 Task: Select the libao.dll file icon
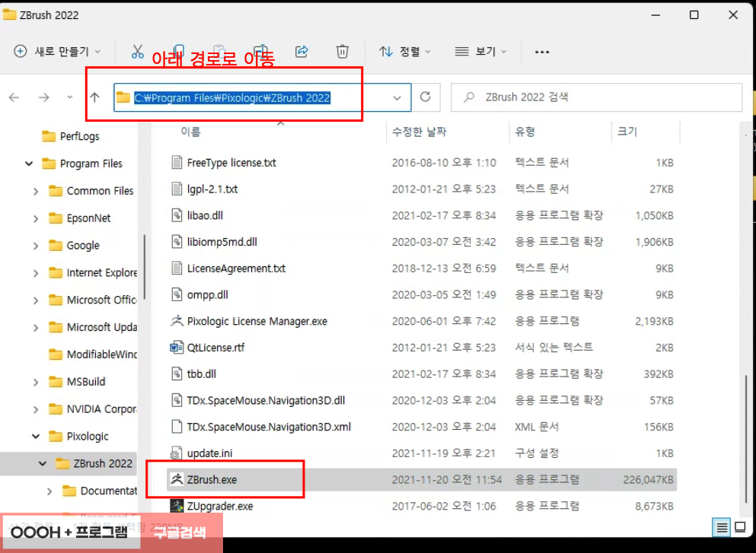click(177, 215)
